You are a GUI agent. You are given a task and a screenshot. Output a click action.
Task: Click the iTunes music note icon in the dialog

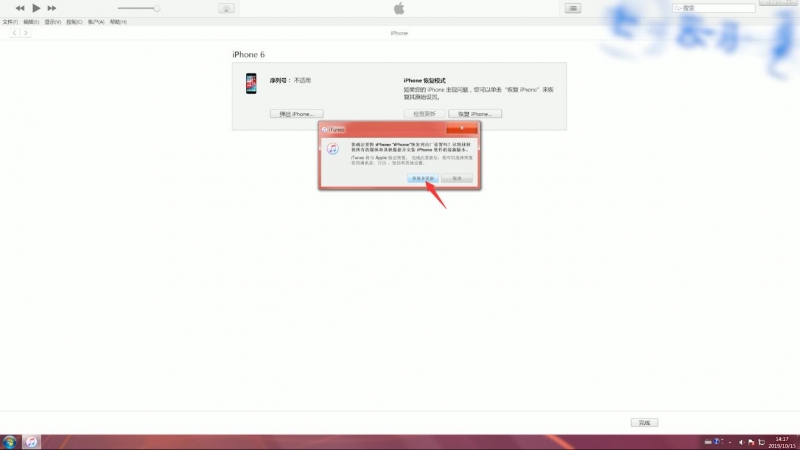click(333, 148)
